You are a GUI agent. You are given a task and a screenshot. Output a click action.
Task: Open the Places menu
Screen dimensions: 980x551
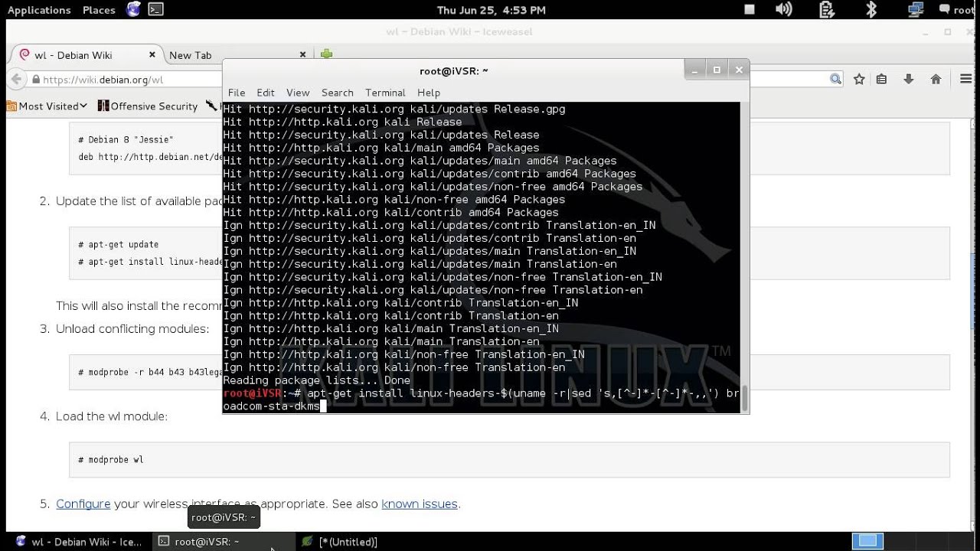pos(99,10)
